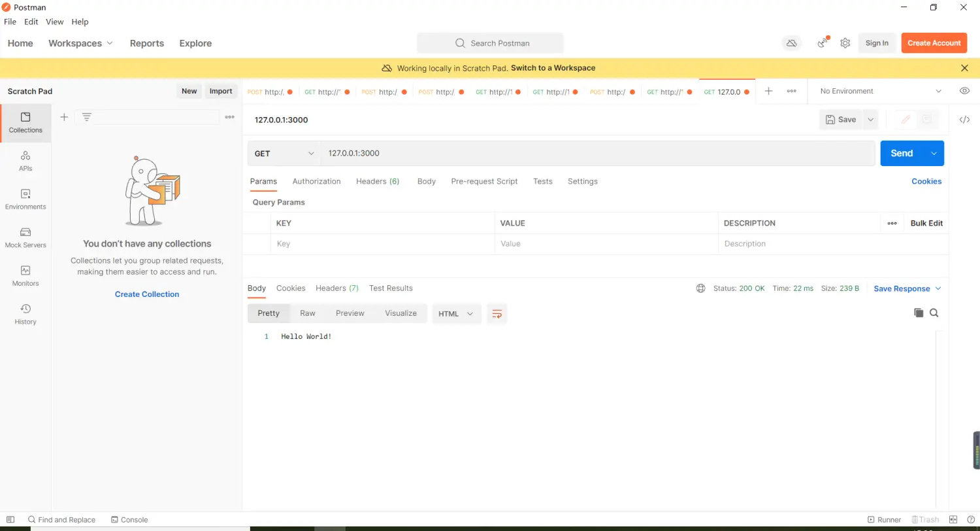Open the Help menu
The height and width of the screenshot is (531, 980).
click(80, 22)
